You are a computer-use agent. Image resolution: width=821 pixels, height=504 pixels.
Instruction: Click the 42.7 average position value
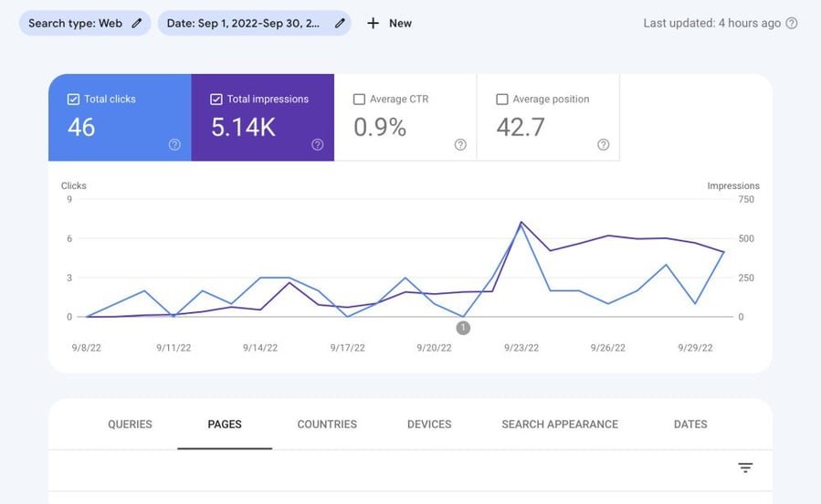[x=521, y=127]
